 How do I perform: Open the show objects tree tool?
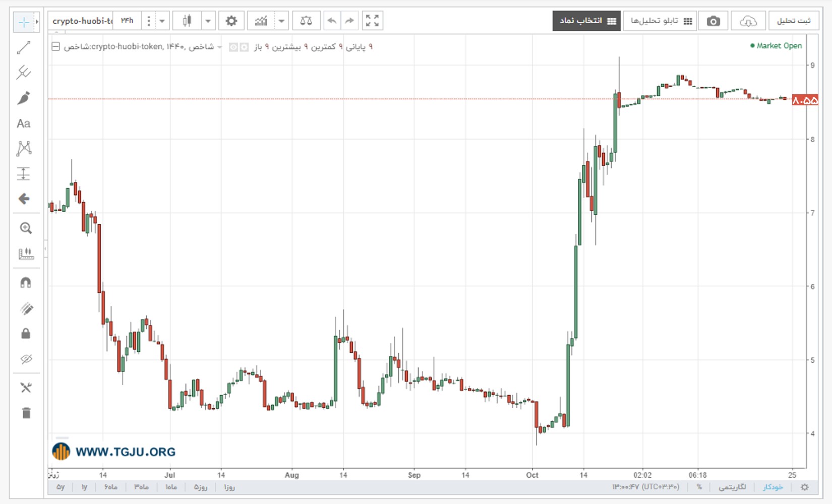tap(26, 388)
